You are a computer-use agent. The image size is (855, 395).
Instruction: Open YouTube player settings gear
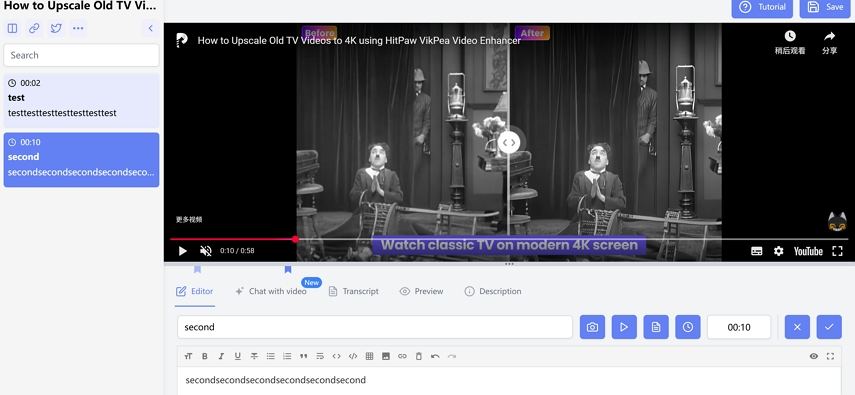(779, 251)
